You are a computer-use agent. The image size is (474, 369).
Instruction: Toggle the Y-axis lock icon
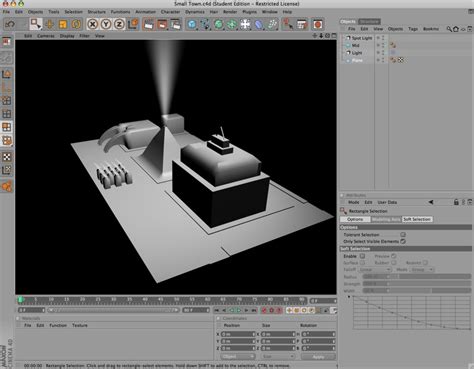[x=106, y=24]
